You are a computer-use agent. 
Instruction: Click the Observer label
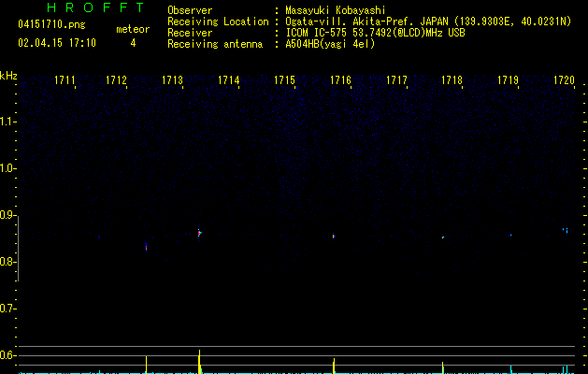190,10
